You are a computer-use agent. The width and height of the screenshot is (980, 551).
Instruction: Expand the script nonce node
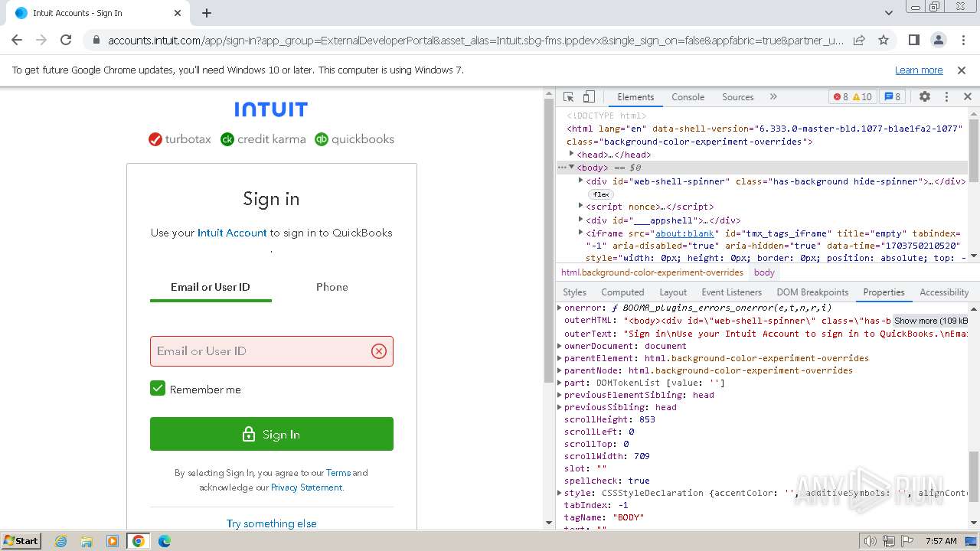pos(580,207)
